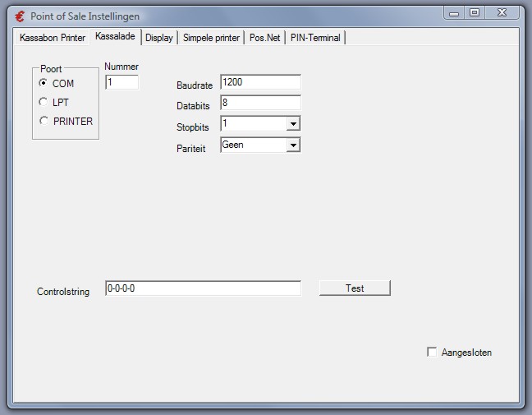Viewport: 532px width, 415px height.
Task: Open the Pos.Net tab
Action: coord(264,38)
